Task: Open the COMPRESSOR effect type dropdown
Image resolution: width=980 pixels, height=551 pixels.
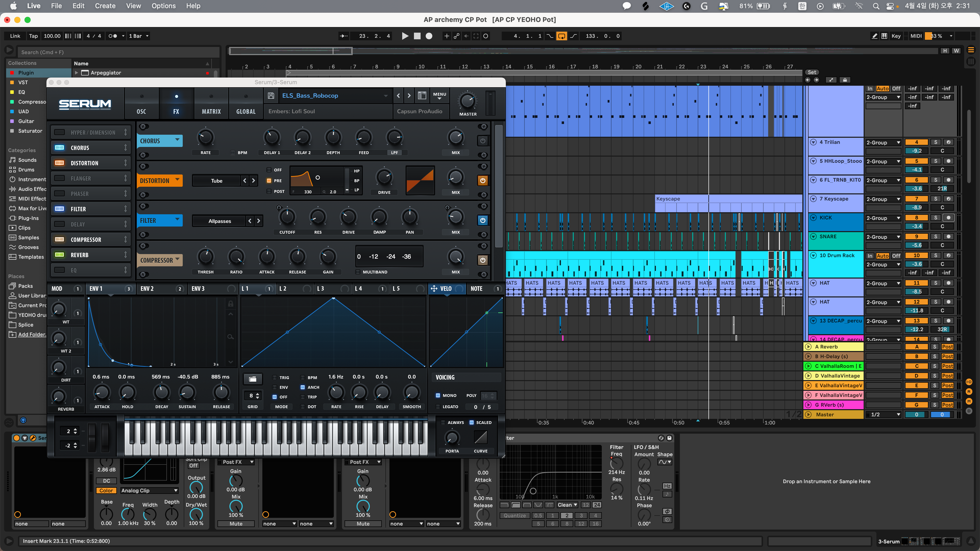Action: click(x=160, y=260)
